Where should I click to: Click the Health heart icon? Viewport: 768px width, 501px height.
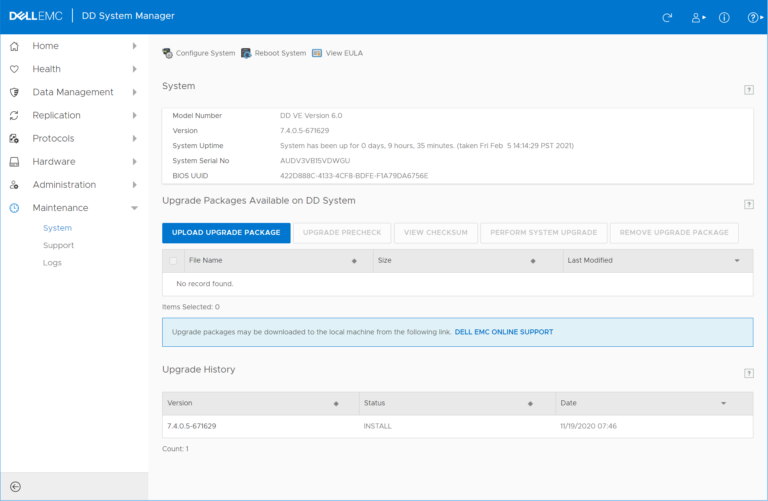click(14, 69)
